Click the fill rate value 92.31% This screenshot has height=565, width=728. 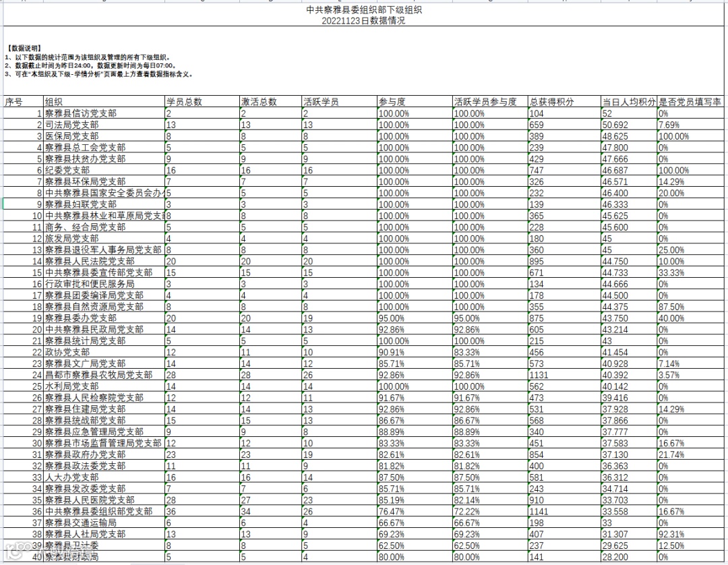(x=690, y=535)
